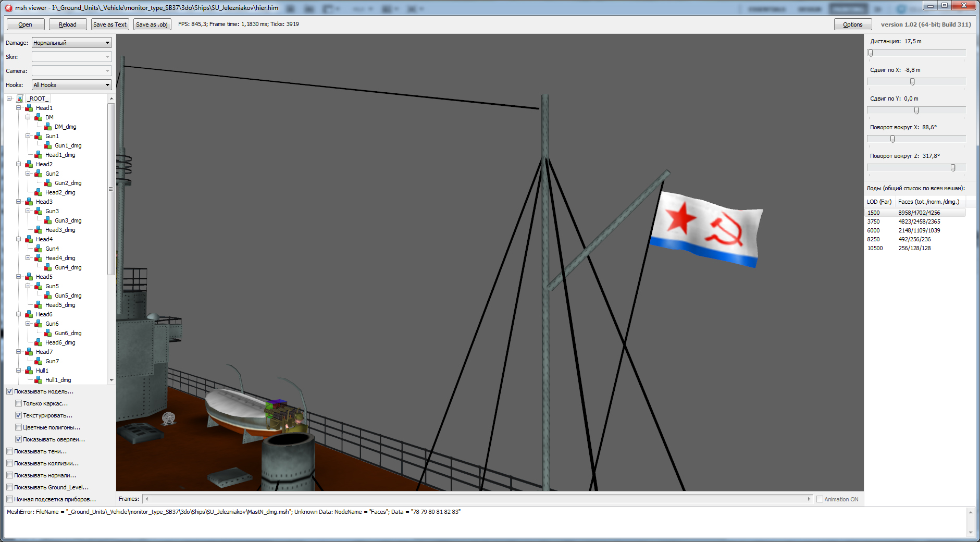Select the LOD 3750 row
980x542 pixels.
point(916,221)
